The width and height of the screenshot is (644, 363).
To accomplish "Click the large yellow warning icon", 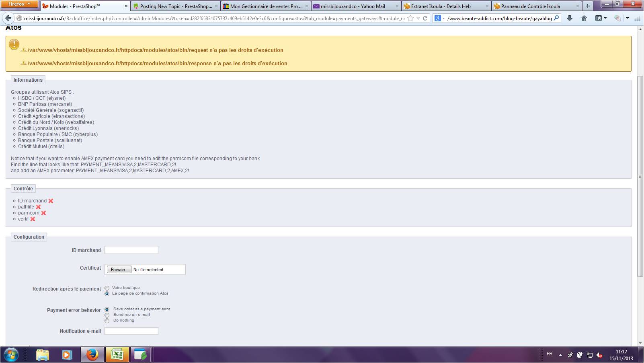I will pos(14,44).
